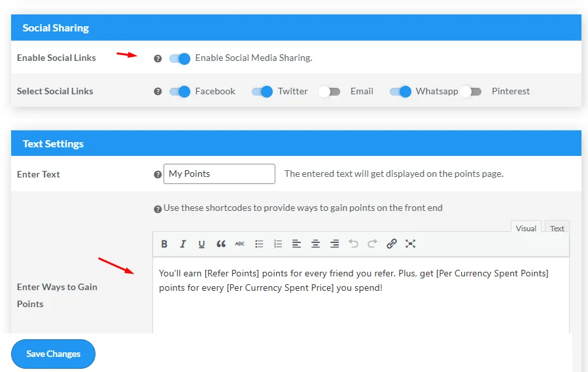Place cursor in the Ways to Gain Points editor
The height and width of the screenshot is (372, 588).
tap(361, 295)
